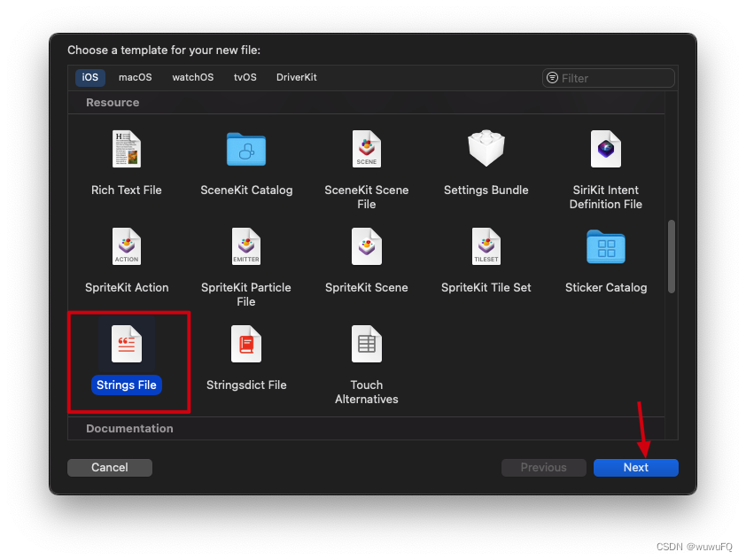
Task: Select the Settings Bundle lego icon
Action: (x=486, y=148)
